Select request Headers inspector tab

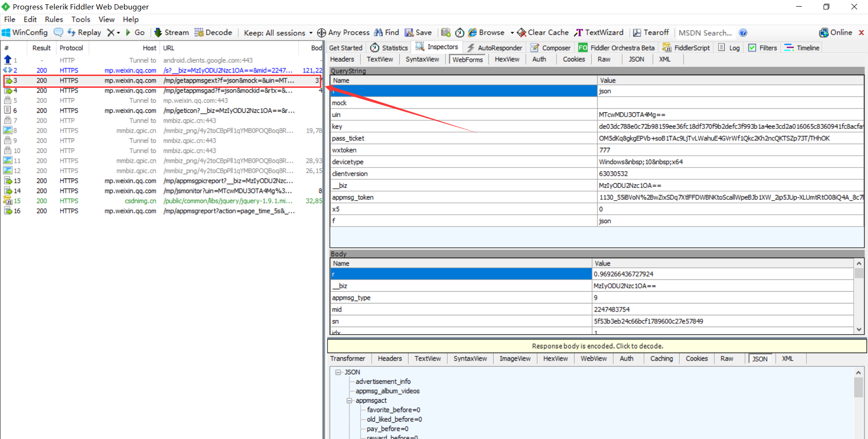coord(342,59)
